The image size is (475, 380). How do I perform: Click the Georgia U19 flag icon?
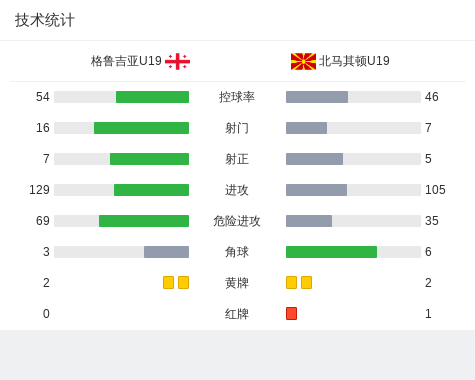[177, 61]
